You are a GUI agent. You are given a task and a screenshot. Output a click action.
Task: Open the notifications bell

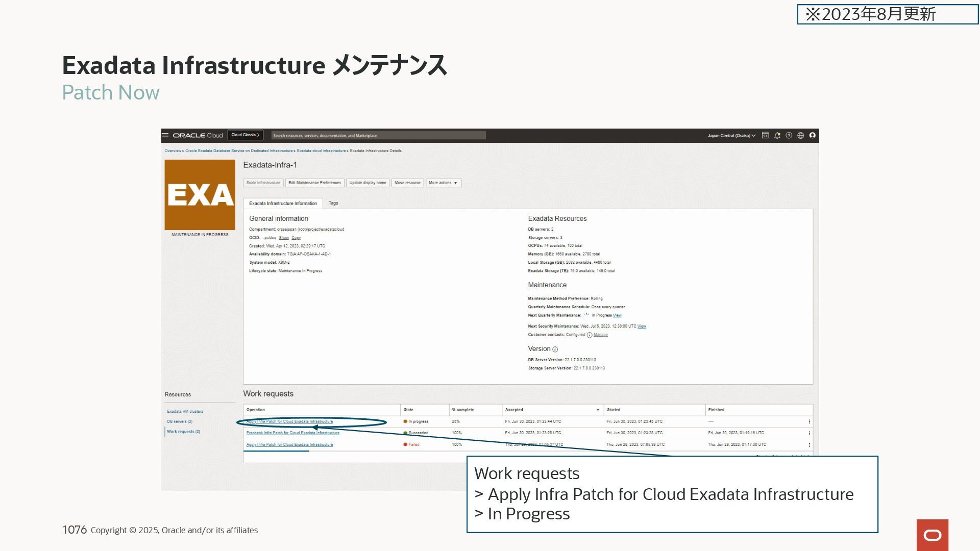777,136
